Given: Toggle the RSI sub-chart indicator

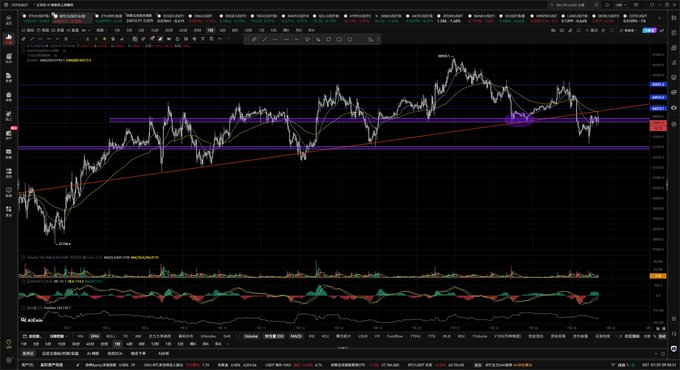Looking at the screenshot, I should click(311, 336).
